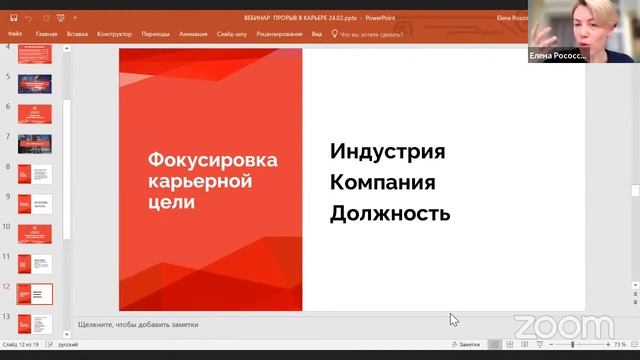
Task: Click the 'русский' language indicator
Action: coord(68,345)
